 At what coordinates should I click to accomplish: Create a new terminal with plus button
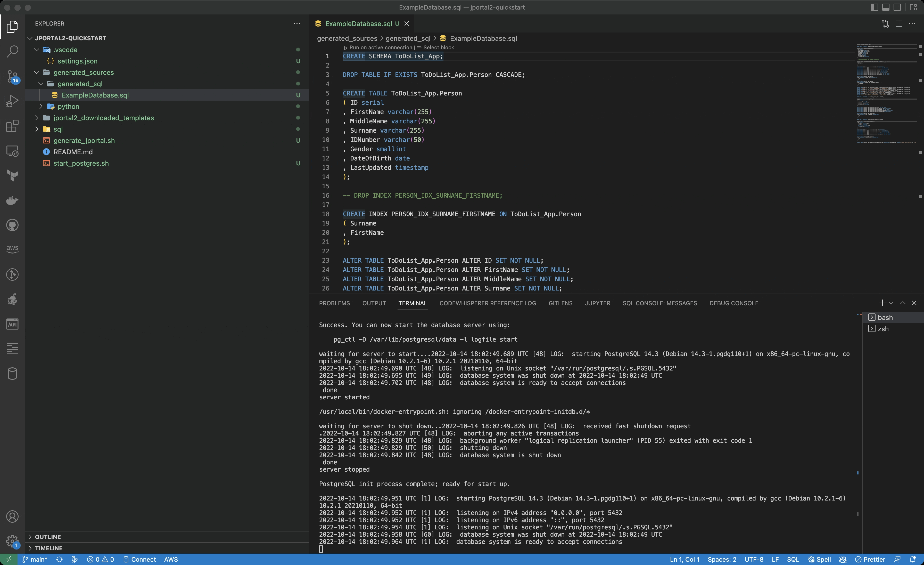point(882,303)
